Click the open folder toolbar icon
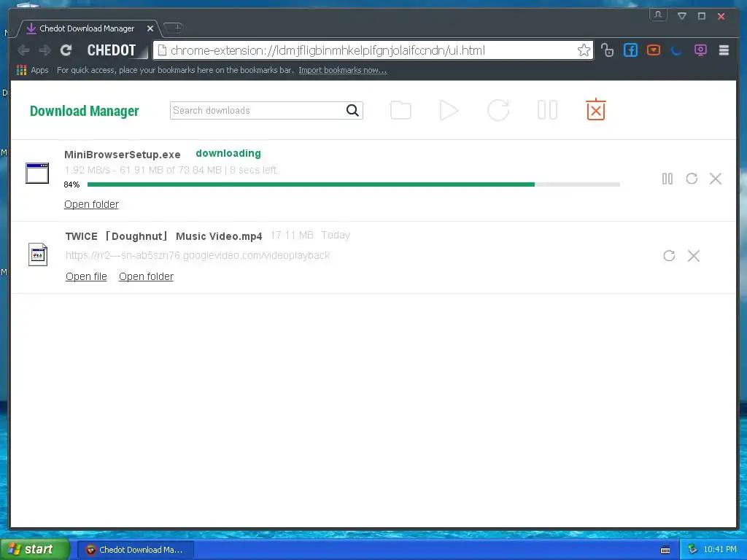The image size is (747, 560). pyautogui.click(x=400, y=111)
